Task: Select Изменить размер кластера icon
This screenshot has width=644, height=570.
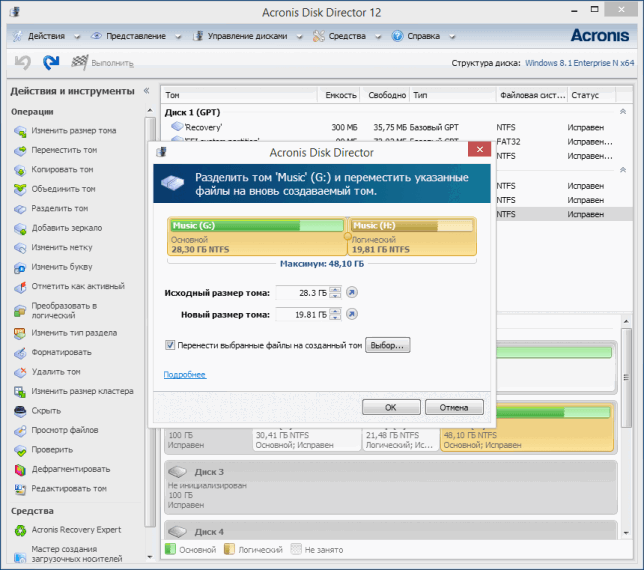Action: pyautogui.click(x=20, y=391)
